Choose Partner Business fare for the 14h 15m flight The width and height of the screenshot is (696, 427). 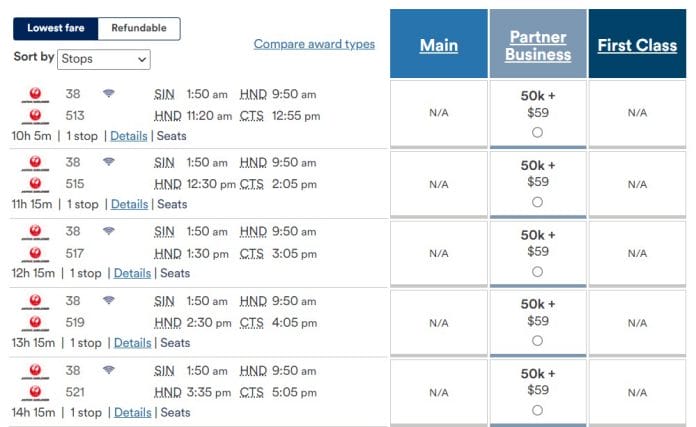click(x=538, y=410)
